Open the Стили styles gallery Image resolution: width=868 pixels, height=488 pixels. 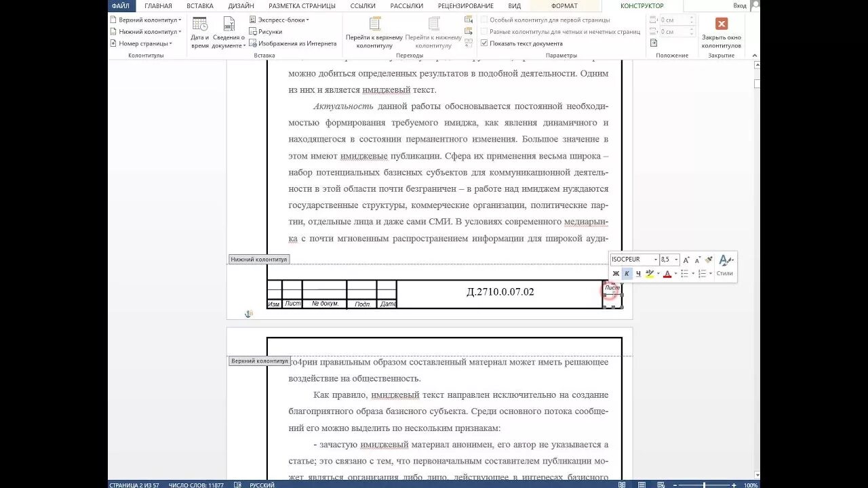[725, 265]
